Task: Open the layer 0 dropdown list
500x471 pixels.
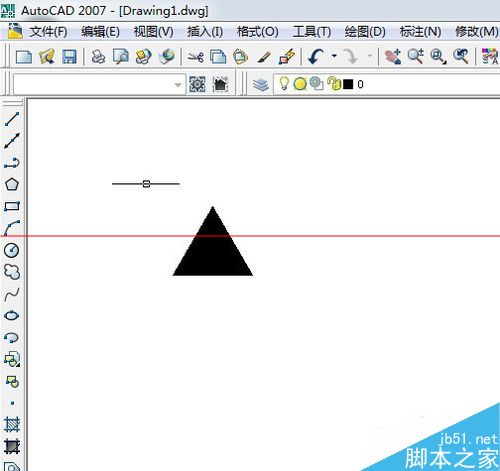Action: coord(387,84)
